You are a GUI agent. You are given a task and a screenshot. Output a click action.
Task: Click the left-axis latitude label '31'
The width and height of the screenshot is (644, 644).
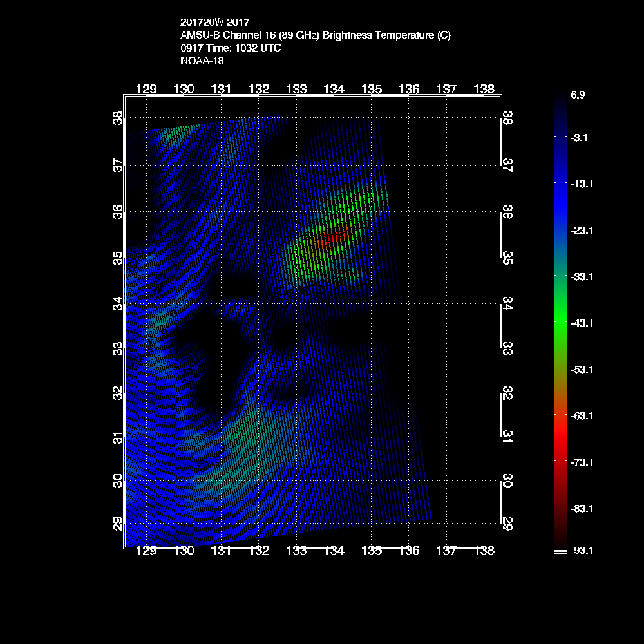tap(117, 438)
